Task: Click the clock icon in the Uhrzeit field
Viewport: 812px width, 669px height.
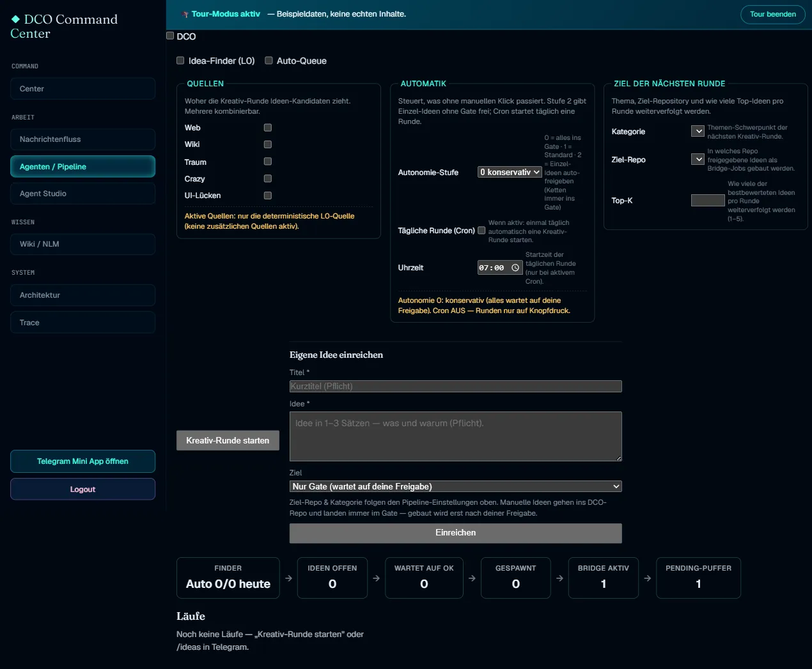Action: click(x=515, y=268)
